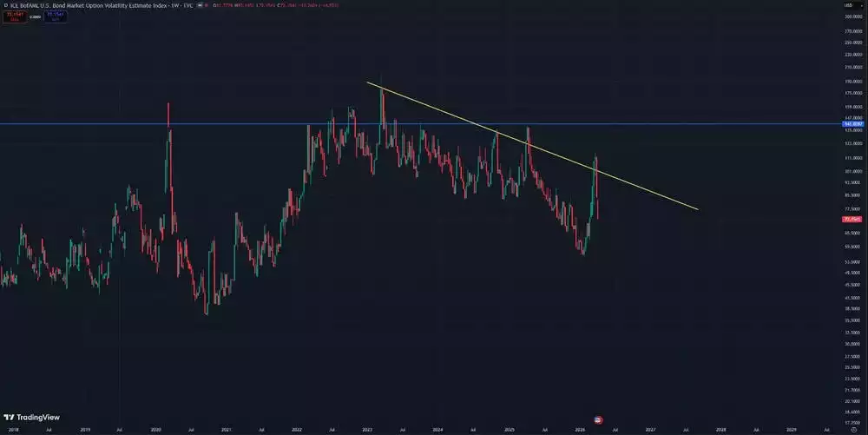Screen dimensions: 868x435
Task: Select the yellow descending trendline
Action: [531, 146]
